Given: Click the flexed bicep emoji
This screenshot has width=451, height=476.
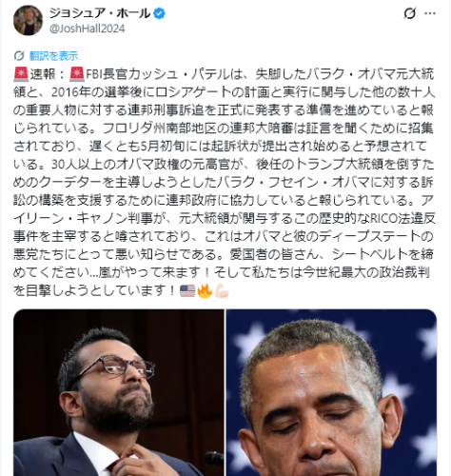Looking at the screenshot, I should (222, 290).
